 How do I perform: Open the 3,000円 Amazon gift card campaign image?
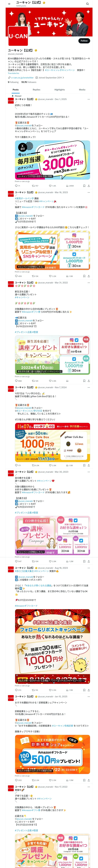tap(52, 159)
